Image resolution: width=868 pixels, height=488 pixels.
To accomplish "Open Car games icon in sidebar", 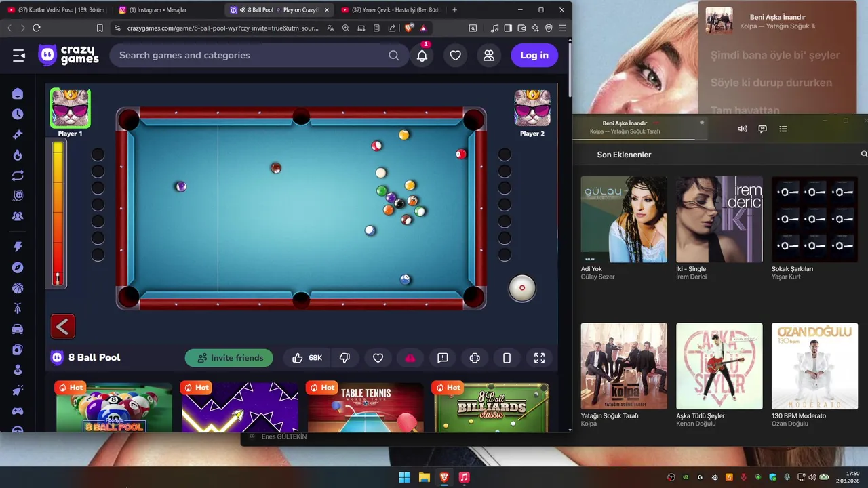I will click(18, 329).
